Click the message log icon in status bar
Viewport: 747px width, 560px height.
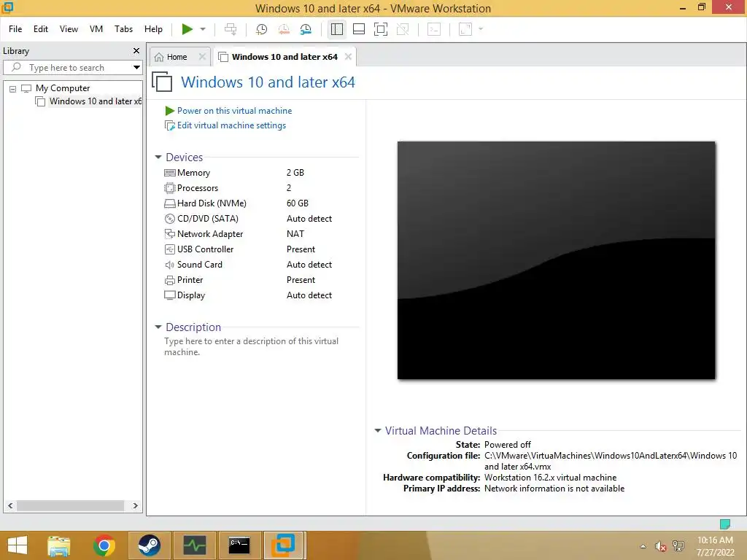pyautogui.click(x=725, y=524)
